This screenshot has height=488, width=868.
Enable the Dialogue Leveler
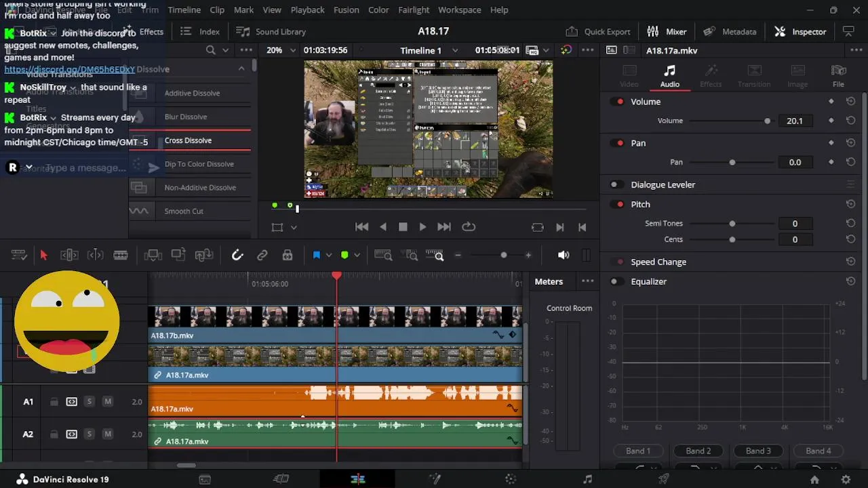pyautogui.click(x=616, y=184)
